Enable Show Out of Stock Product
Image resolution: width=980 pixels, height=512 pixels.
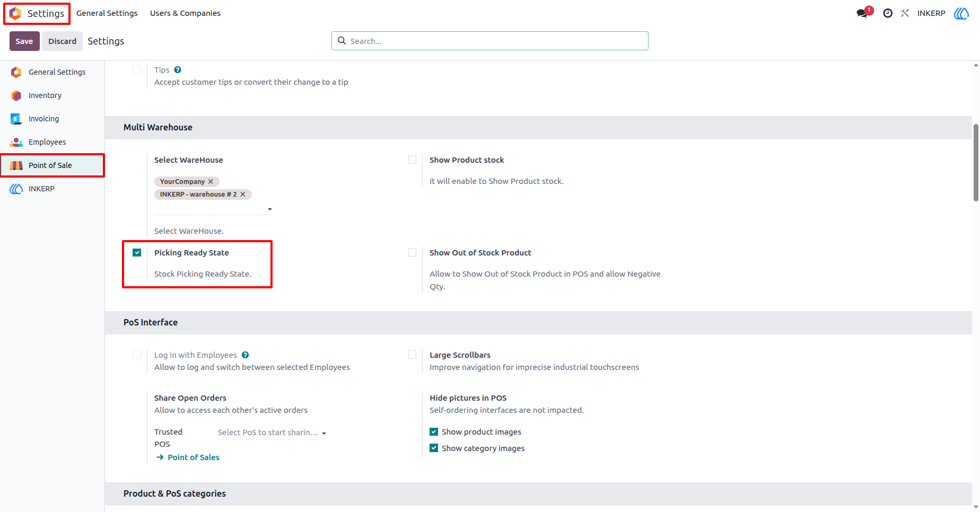412,253
